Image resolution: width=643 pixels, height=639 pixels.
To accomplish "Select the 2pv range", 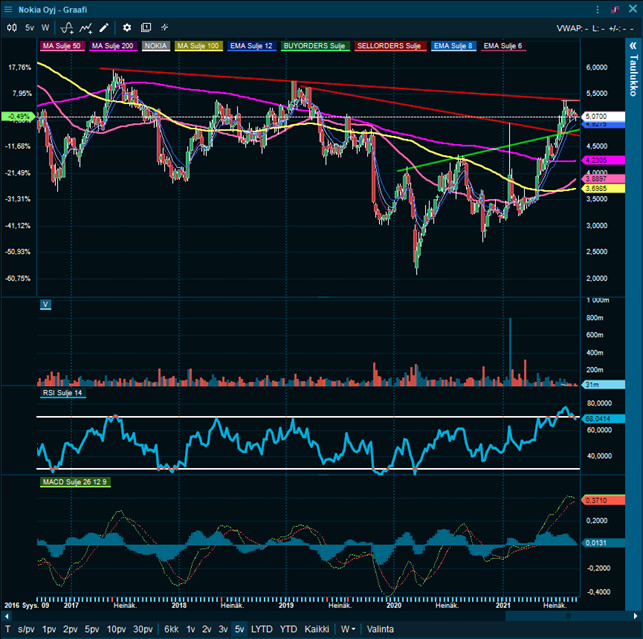I will click(x=70, y=629).
